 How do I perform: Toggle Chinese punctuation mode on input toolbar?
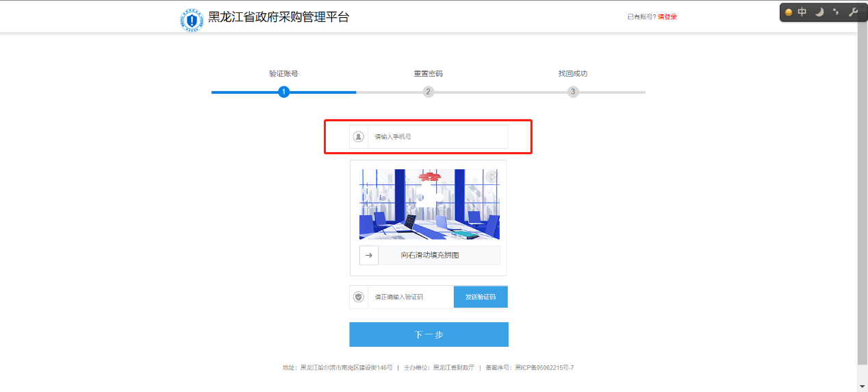(835, 12)
